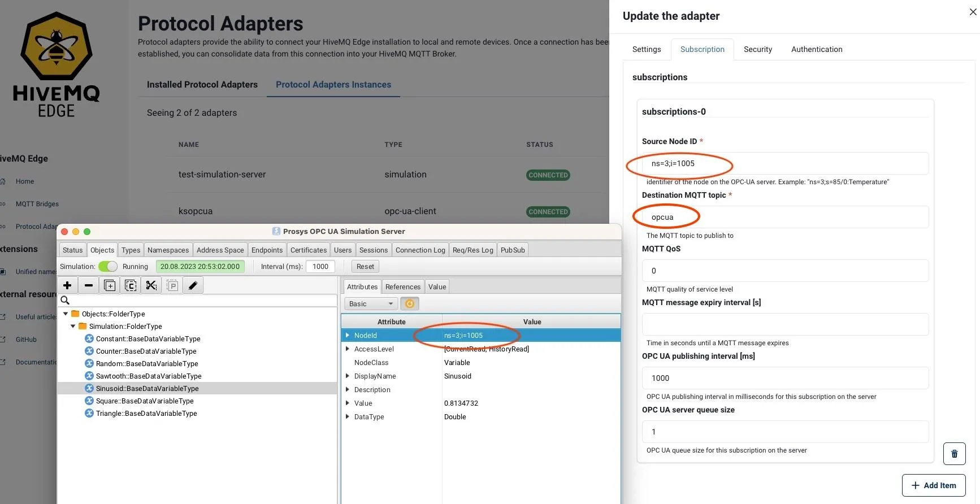This screenshot has width=980, height=504.
Task: Switch to the Security tab
Action: point(758,49)
